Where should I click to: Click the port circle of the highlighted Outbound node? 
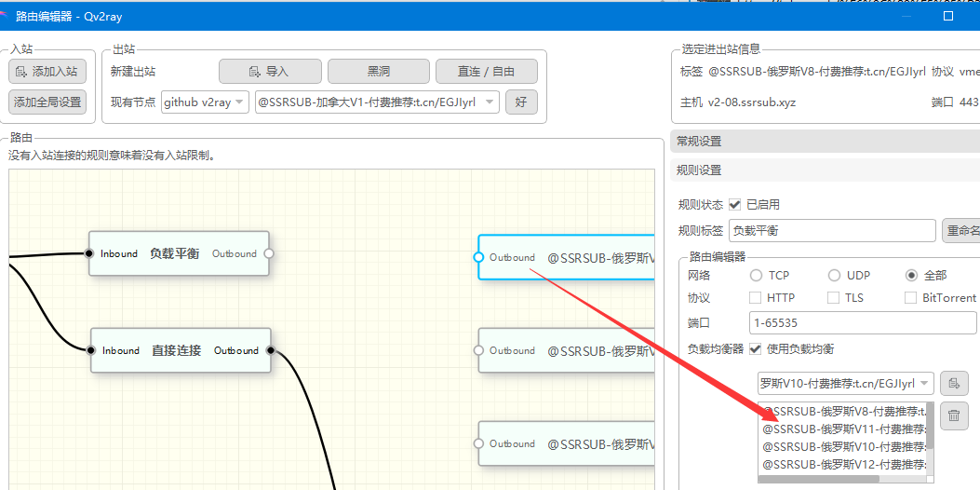pyautogui.click(x=478, y=257)
